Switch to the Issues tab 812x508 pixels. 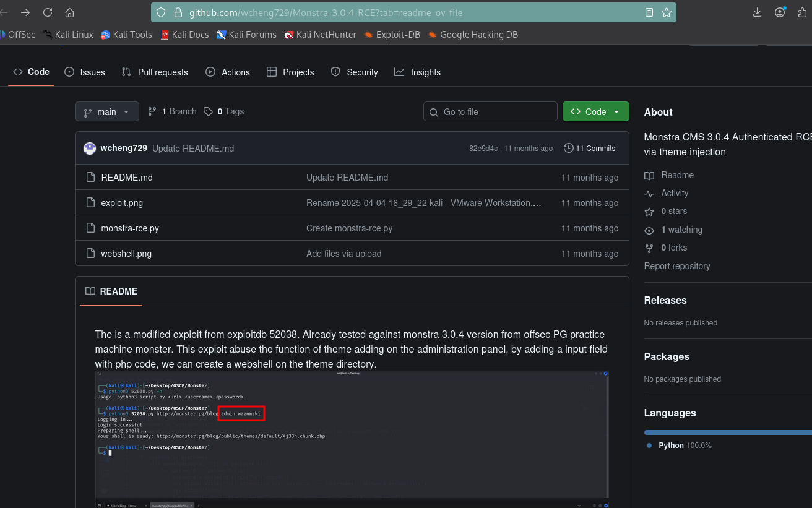point(85,72)
